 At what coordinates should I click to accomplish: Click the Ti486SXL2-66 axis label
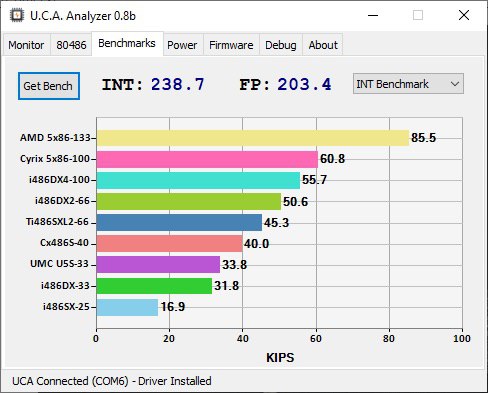click(57, 222)
